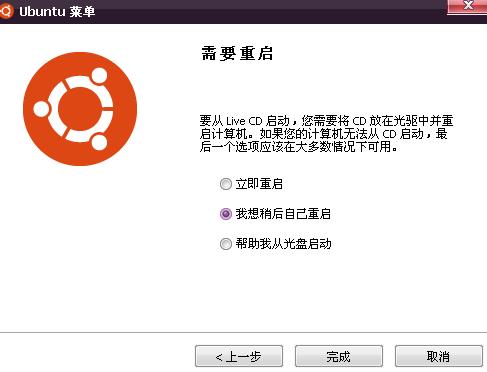This screenshot has width=487, height=372.
Task: Click the 需要重启 heading text
Action: click(x=237, y=53)
